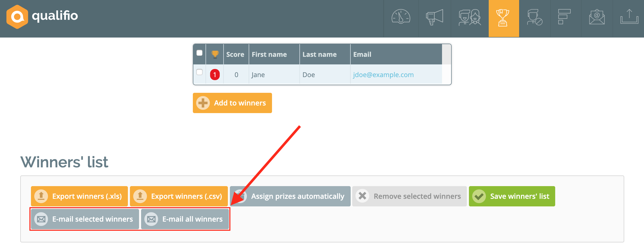644x249 pixels.
Task: Open the campaigns megaphone icon
Action: [434, 17]
